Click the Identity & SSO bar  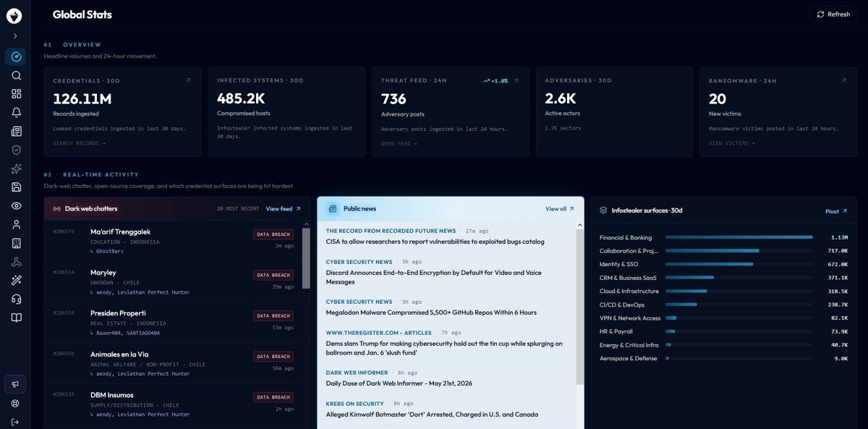pos(709,264)
